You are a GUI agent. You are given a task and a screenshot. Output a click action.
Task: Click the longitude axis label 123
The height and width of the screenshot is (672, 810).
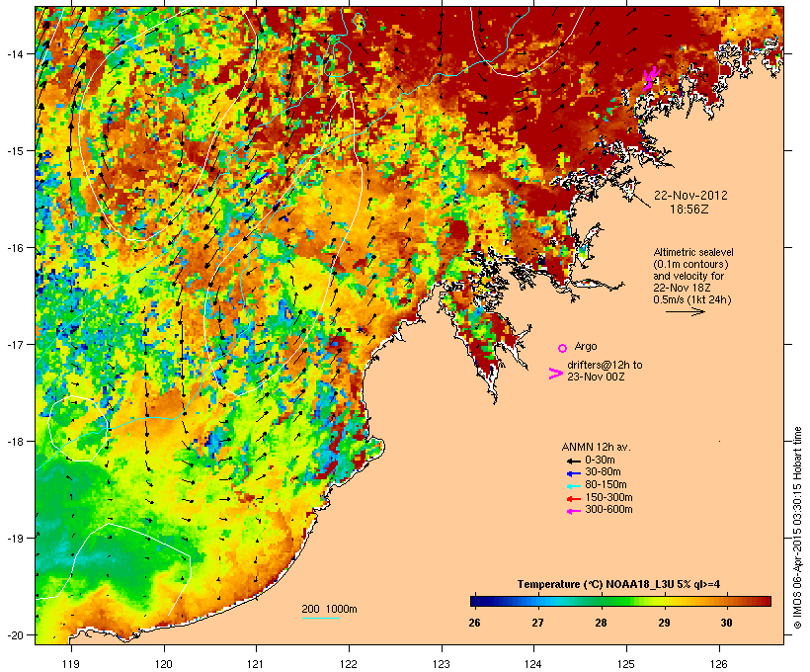(x=442, y=664)
